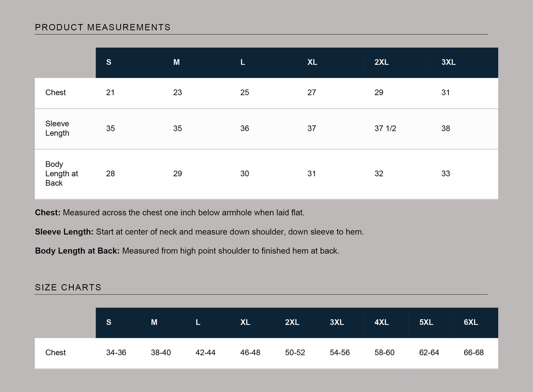The width and height of the screenshot is (533, 392).
Task: Click the PRODUCT MEASUREMENTS heading
Action: click(103, 27)
